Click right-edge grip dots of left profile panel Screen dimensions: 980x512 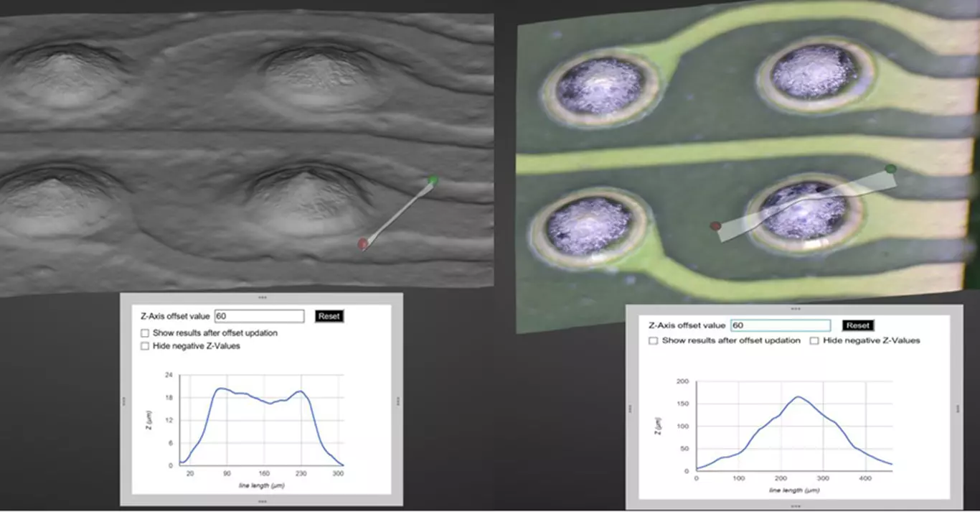[398, 403]
